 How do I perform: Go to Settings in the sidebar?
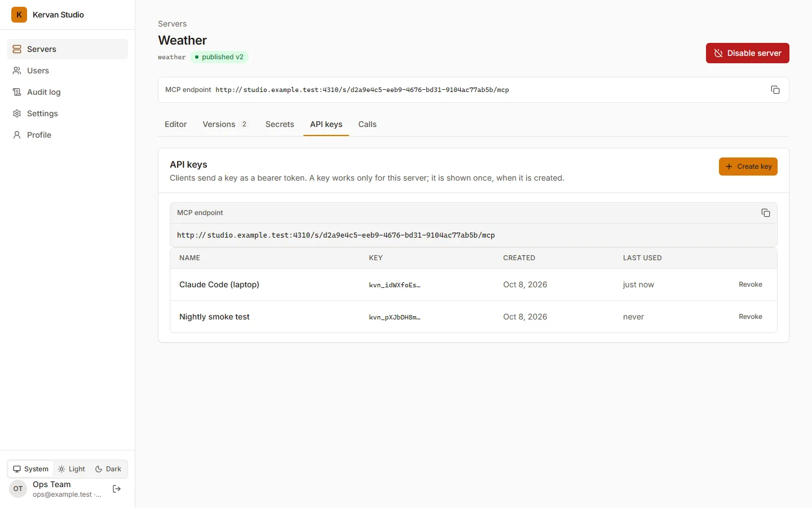tap(67, 113)
